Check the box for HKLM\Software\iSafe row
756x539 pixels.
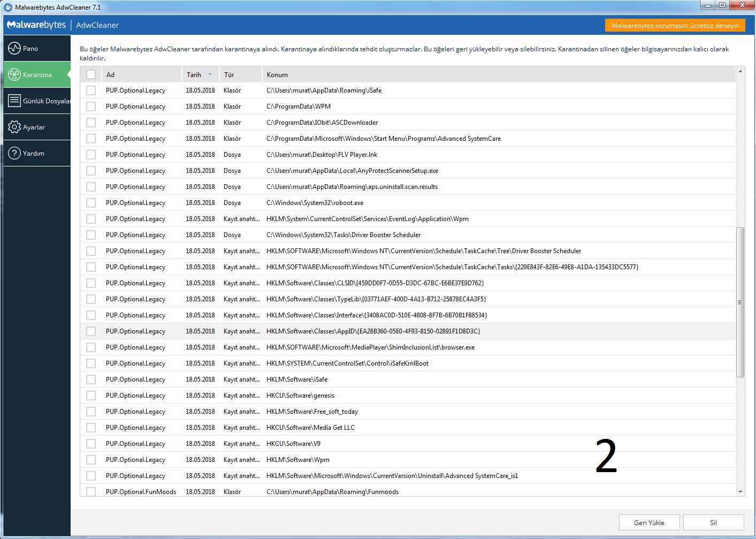(91, 379)
